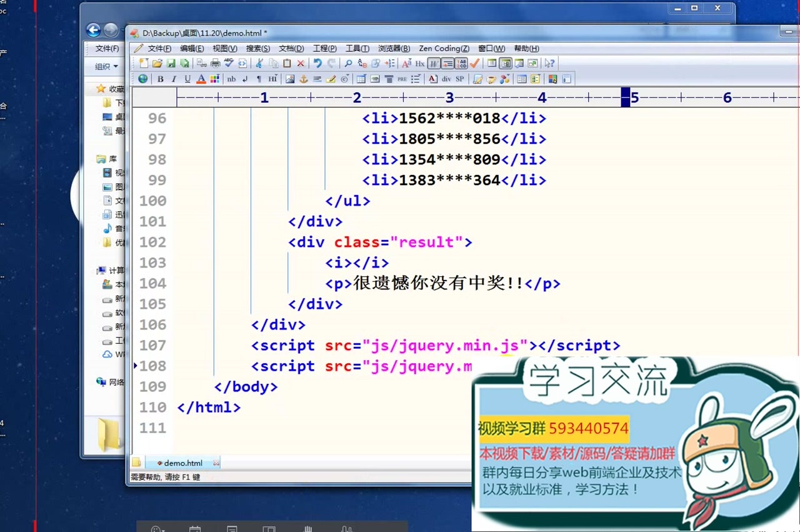Click the Replace icon next to Find
Viewport: 800px width, 532px height.
(x=362, y=63)
